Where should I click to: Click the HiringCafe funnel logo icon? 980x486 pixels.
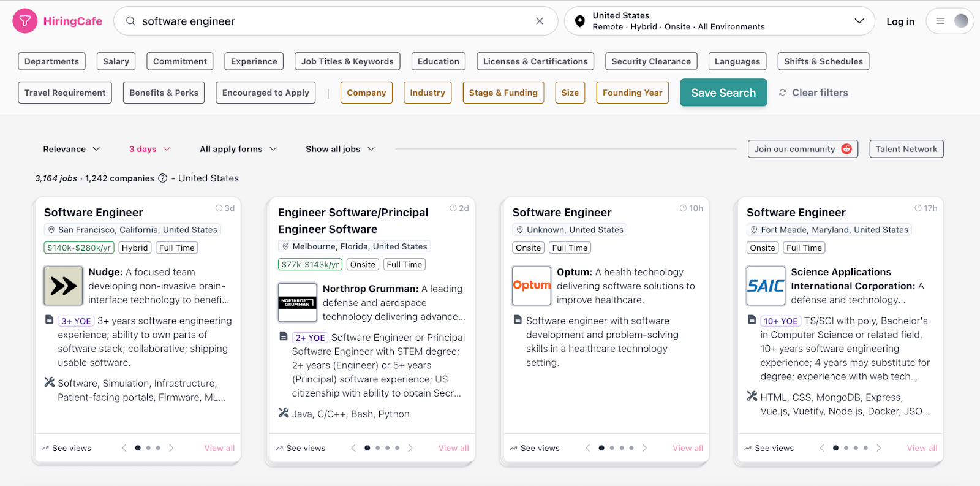(25, 21)
